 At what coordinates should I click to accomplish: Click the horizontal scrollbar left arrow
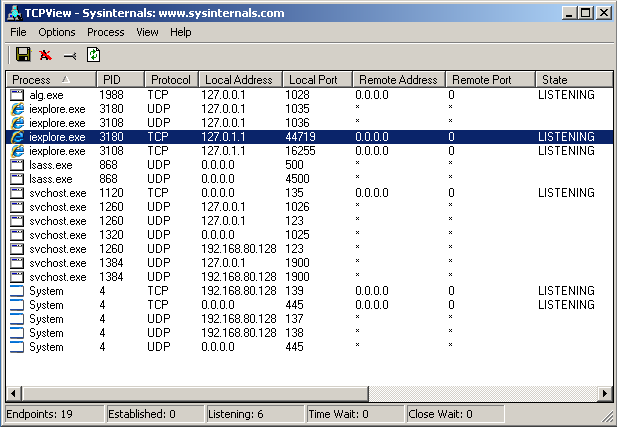tap(13, 393)
